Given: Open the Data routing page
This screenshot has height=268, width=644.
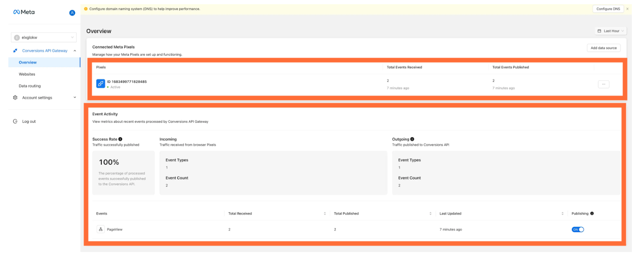Looking at the screenshot, I should pos(30,86).
